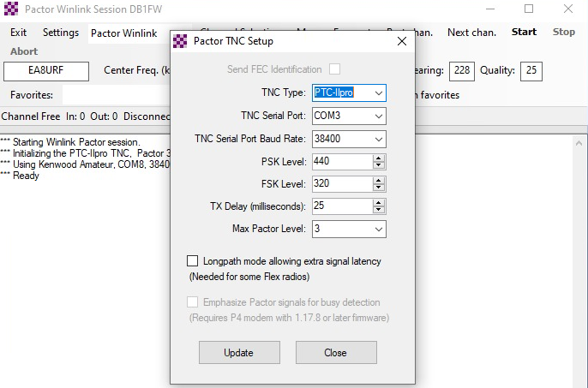The height and width of the screenshot is (388, 588).
Task: Decrease FSK Level with down arrow
Action: [x=379, y=187]
